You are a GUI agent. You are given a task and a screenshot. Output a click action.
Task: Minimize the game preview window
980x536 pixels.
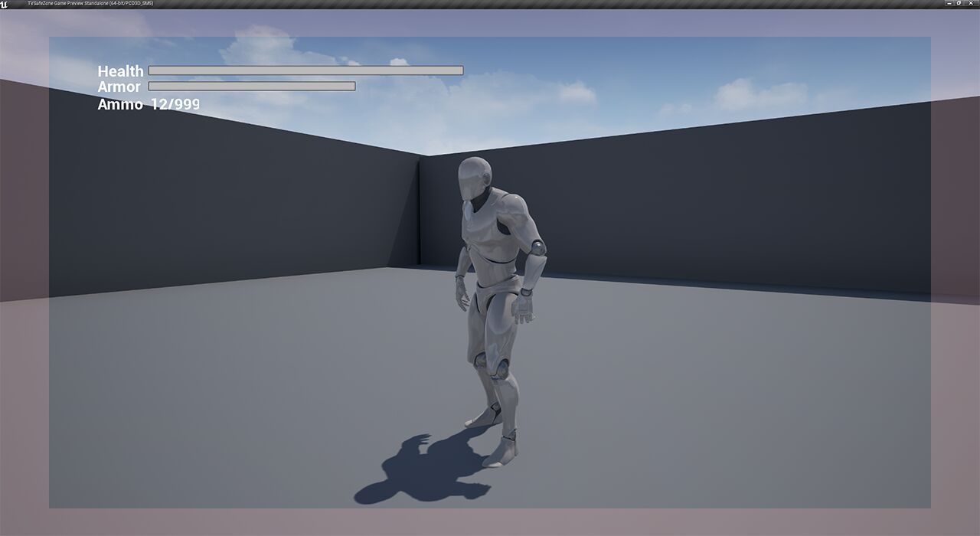point(948,3)
